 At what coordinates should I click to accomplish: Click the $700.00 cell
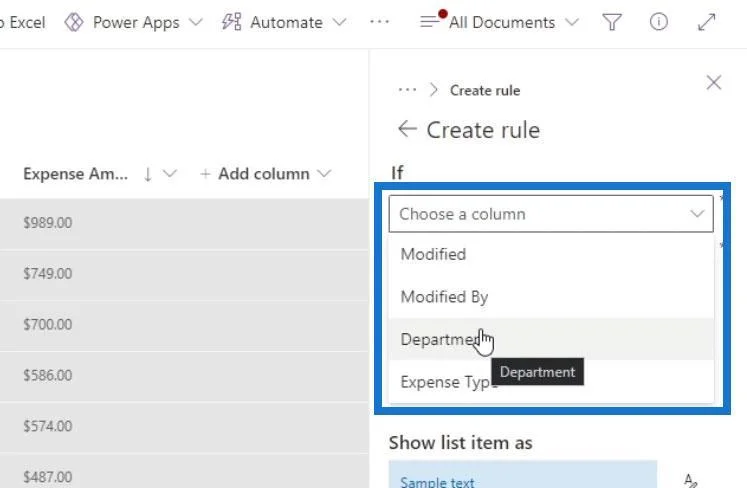point(48,324)
